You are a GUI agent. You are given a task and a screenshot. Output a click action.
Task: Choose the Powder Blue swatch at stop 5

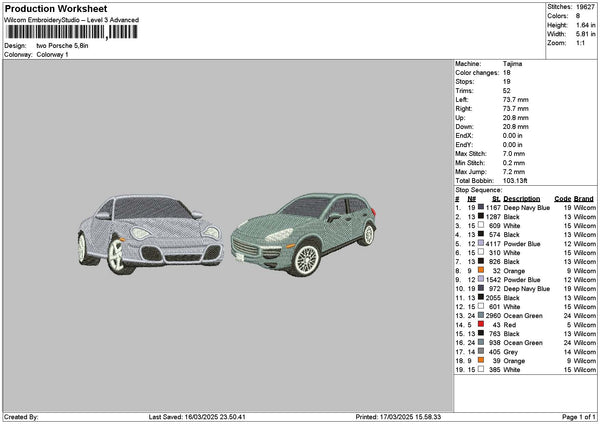click(x=481, y=243)
